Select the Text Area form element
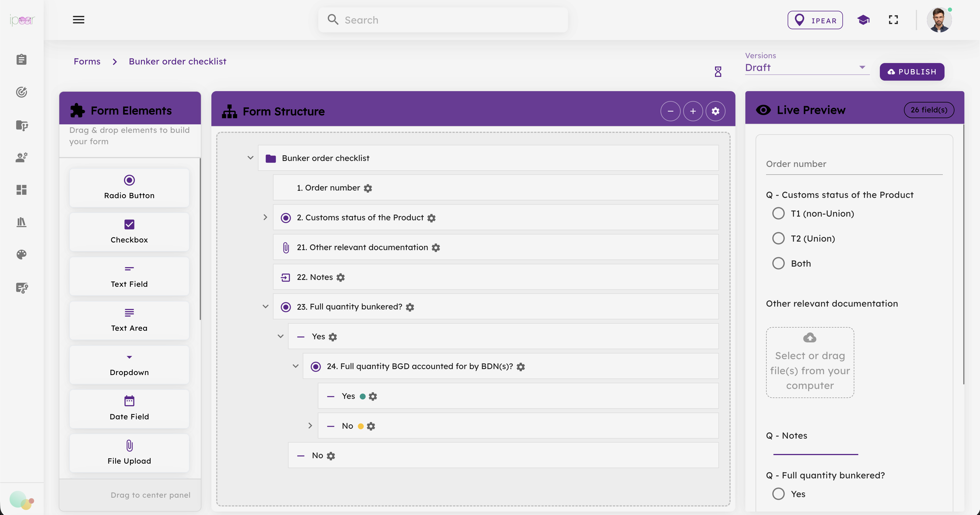Screen dimensions: 980x515 click(x=129, y=321)
